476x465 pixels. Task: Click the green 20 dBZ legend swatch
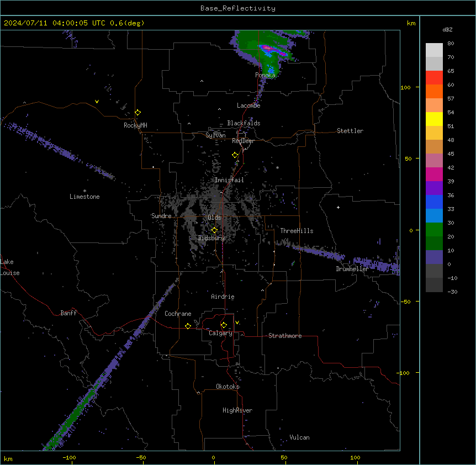434,230
